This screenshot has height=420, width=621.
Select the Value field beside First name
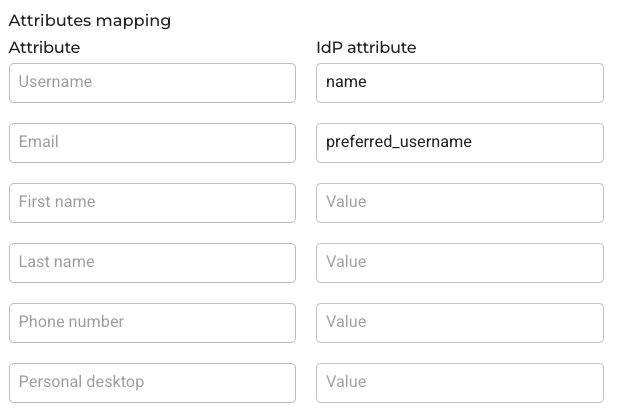(460, 203)
